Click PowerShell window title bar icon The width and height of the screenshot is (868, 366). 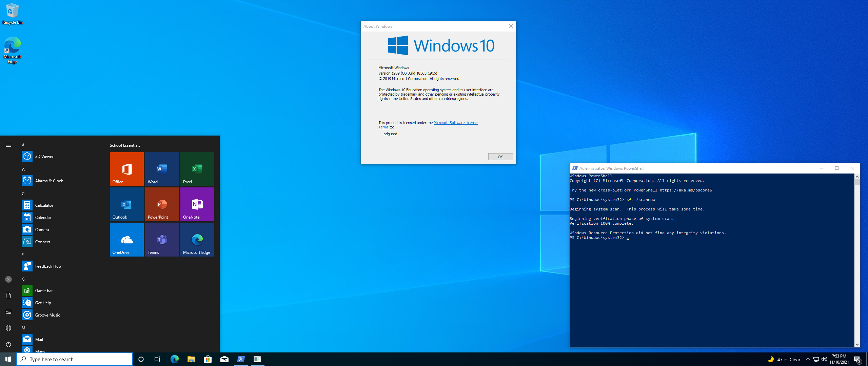(575, 168)
